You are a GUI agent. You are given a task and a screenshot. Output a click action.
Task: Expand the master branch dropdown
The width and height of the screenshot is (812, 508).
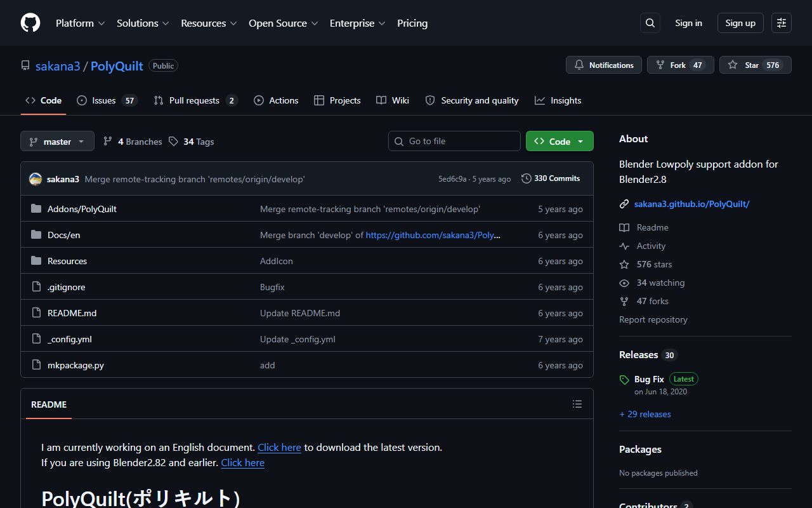coord(57,141)
